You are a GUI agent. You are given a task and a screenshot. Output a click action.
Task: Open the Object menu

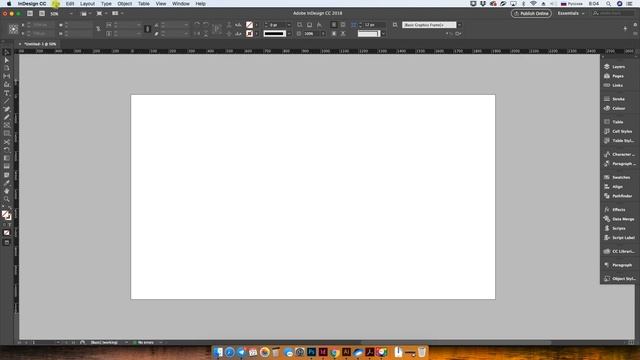(124, 4)
